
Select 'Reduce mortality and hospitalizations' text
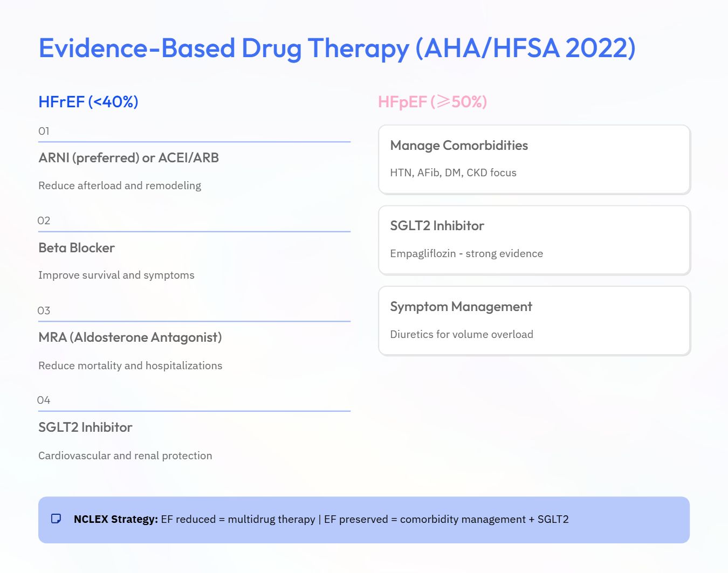pyautogui.click(x=131, y=365)
